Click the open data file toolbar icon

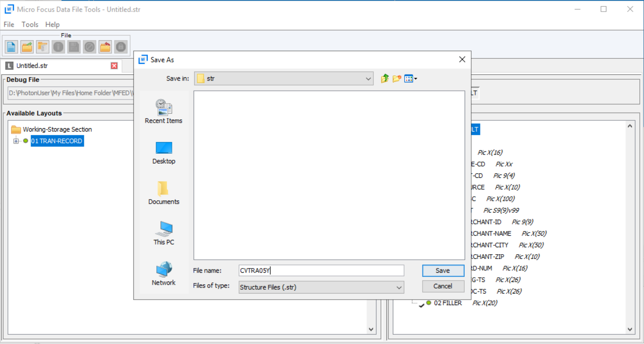[42, 46]
